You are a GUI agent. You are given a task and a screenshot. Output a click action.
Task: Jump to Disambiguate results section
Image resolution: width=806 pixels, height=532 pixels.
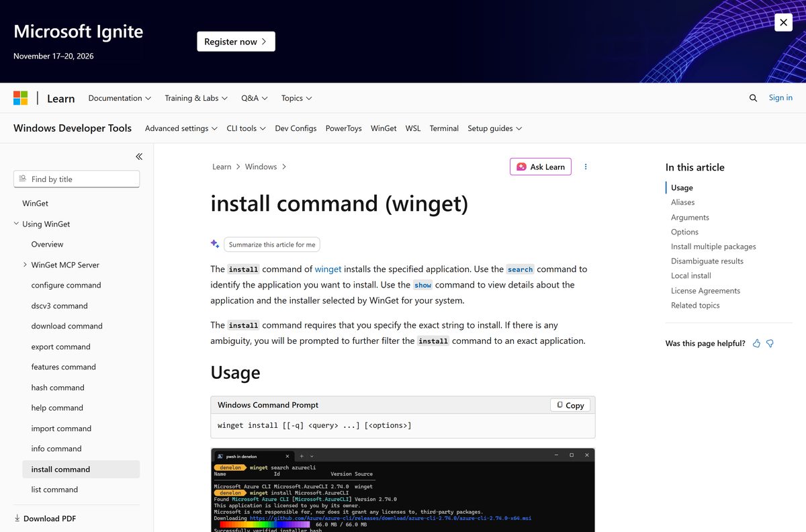click(707, 261)
